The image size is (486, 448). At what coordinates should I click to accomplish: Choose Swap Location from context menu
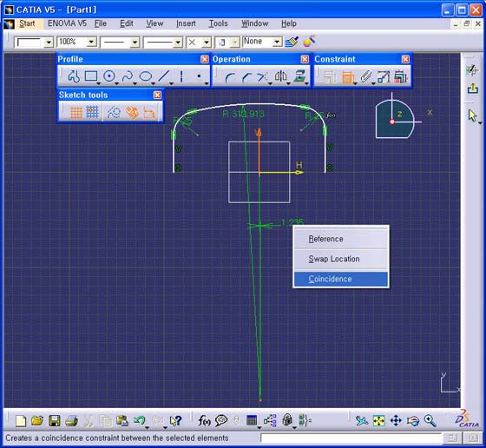(341, 259)
